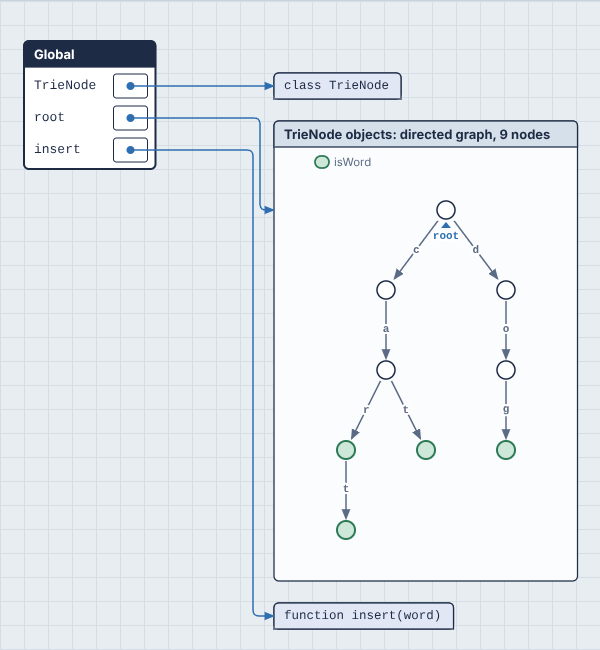Click the 'g' edge label

tap(506, 409)
